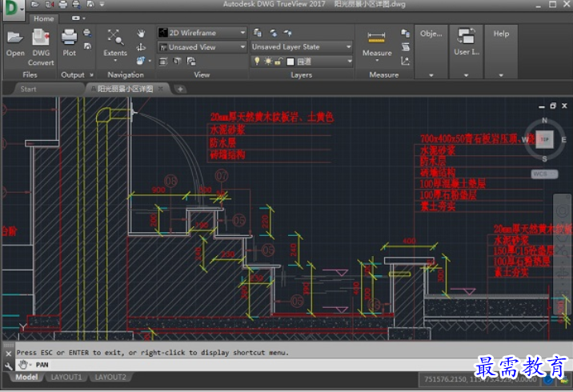Click the Layer Previous icon
The height and width of the screenshot is (392, 573).
(274, 33)
